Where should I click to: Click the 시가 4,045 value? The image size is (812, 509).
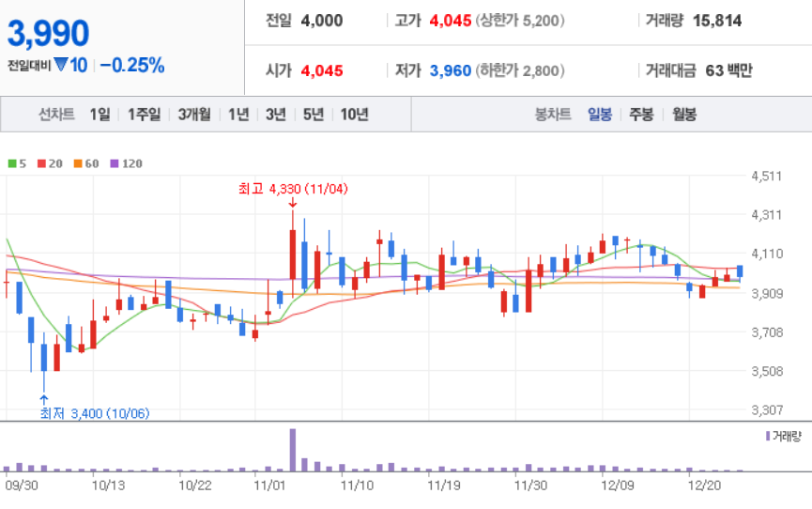(322, 70)
